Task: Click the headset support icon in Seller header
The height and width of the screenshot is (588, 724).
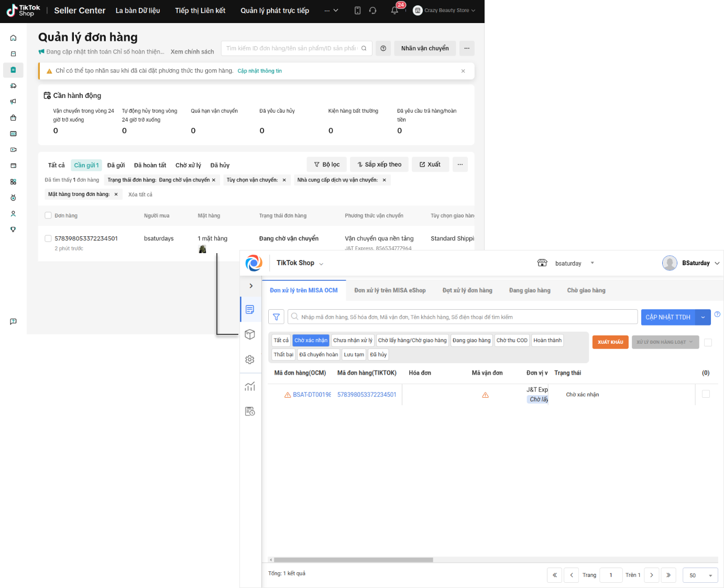Action: (x=373, y=10)
